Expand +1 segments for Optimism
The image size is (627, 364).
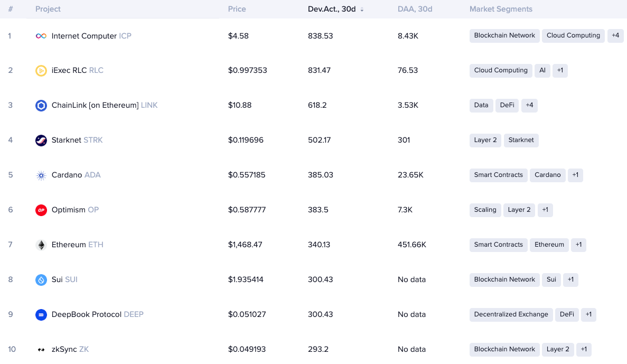click(x=546, y=210)
